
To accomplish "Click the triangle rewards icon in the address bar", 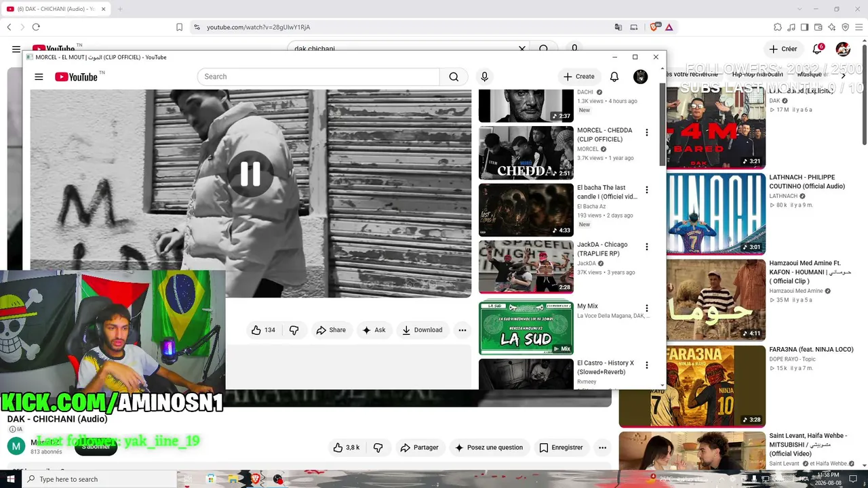I will (x=669, y=27).
